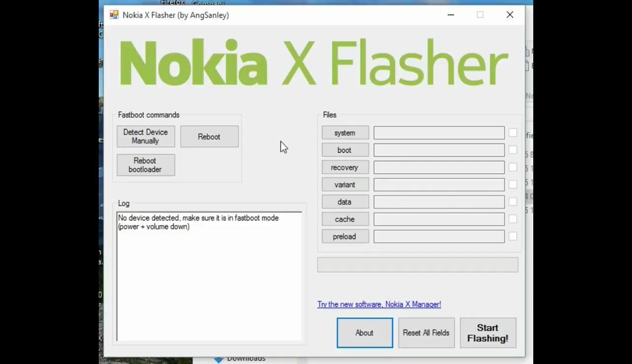Enable the system checkbox
The height and width of the screenshot is (364, 632).
513,133
